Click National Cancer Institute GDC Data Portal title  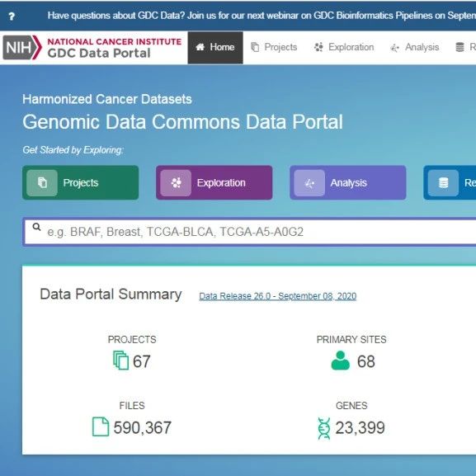pos(115,48)
